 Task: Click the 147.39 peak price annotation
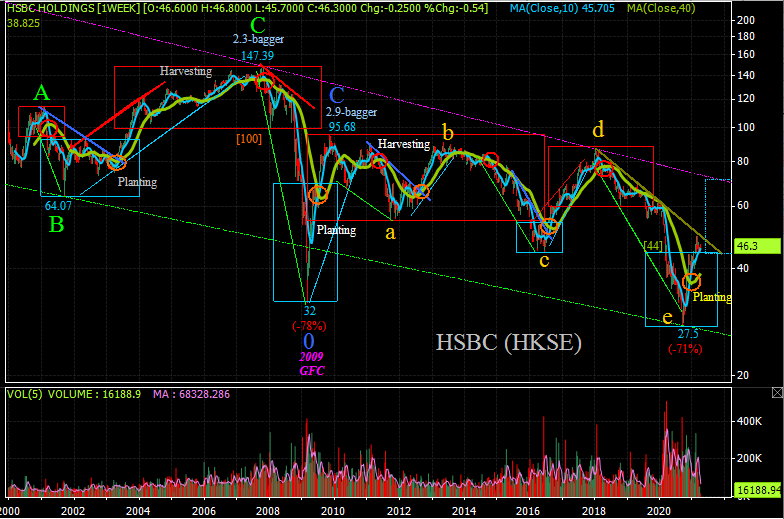257,56
